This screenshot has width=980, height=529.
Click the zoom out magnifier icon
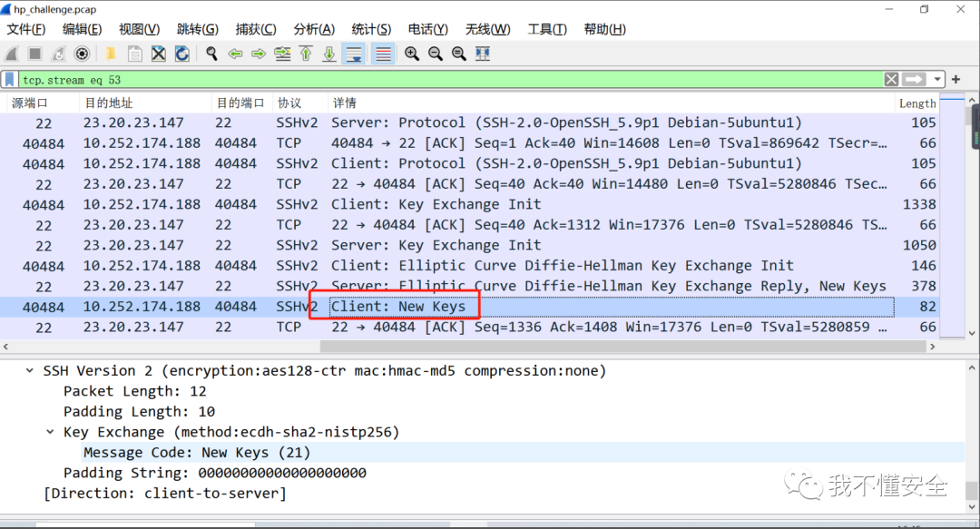(x=436, y=54)
